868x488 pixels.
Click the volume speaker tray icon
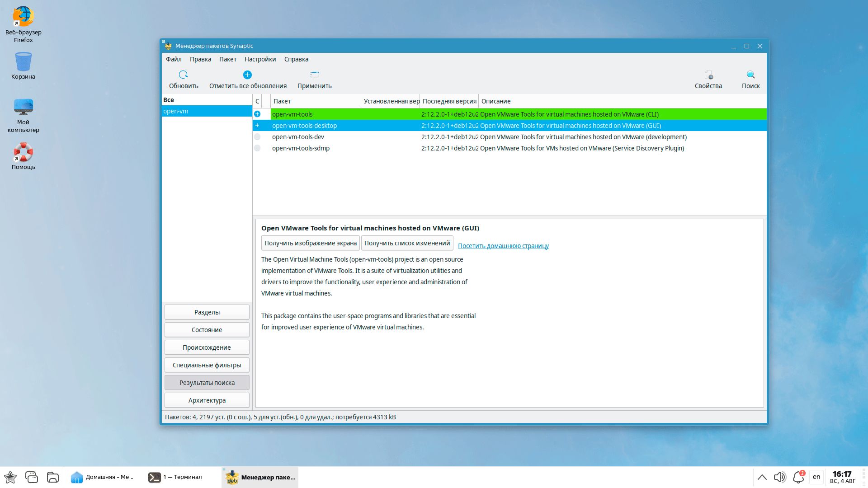(x=779, y=477)
